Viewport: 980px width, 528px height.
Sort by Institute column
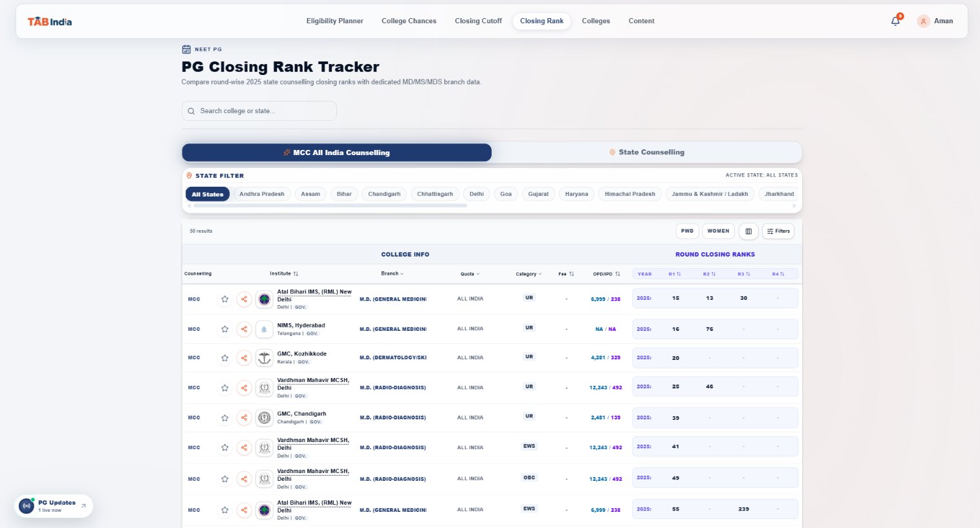[x=284, y=273]
